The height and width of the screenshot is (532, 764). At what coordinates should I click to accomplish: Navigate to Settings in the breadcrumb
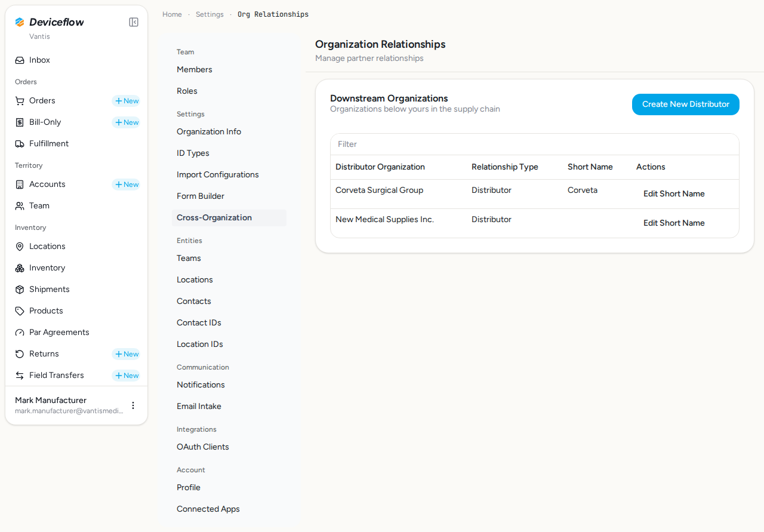[210, 14]
